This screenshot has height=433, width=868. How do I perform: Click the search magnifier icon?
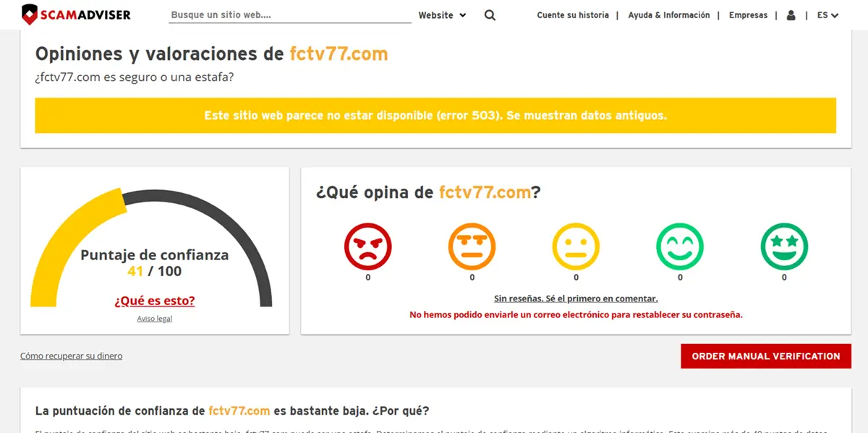point(490,14)
